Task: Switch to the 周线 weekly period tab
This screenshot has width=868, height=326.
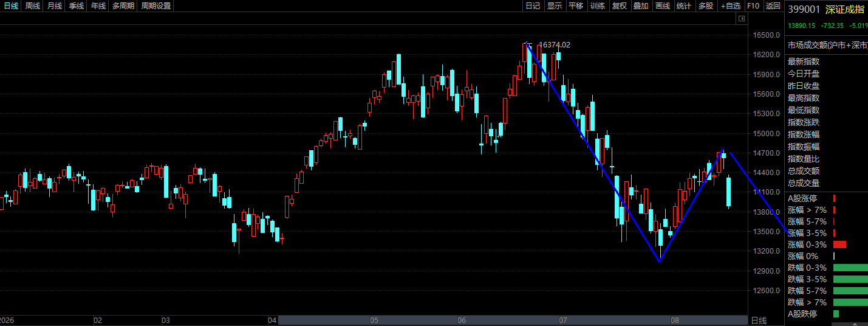Action: [33, 6]
